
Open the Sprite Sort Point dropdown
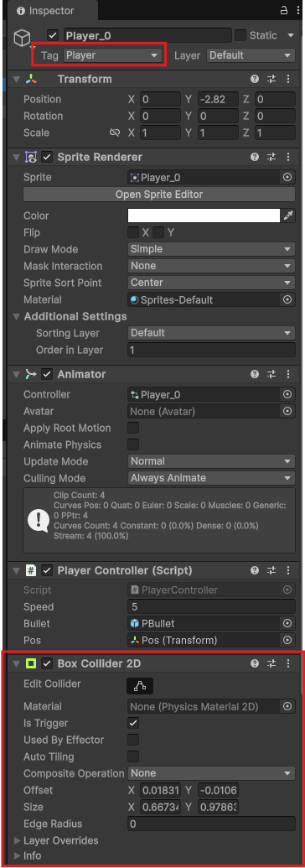[x=211, y=283]
